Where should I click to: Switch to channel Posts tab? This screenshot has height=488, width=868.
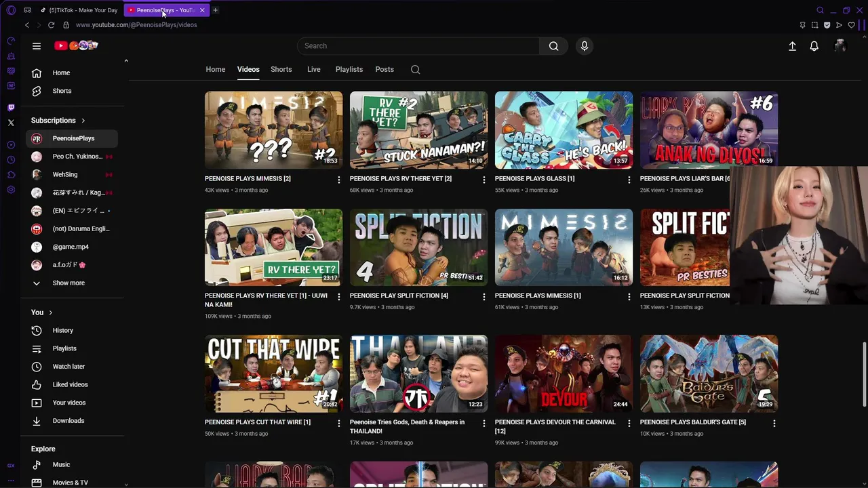(x=384, y=69)
